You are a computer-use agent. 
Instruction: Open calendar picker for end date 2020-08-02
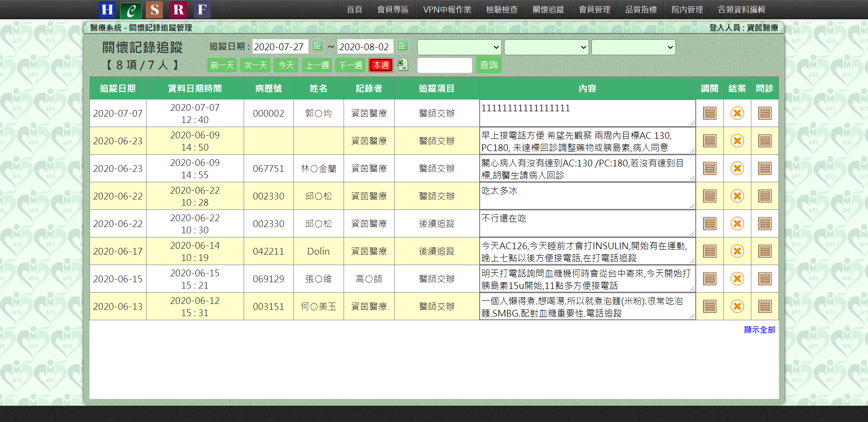[x=403, y=46]
